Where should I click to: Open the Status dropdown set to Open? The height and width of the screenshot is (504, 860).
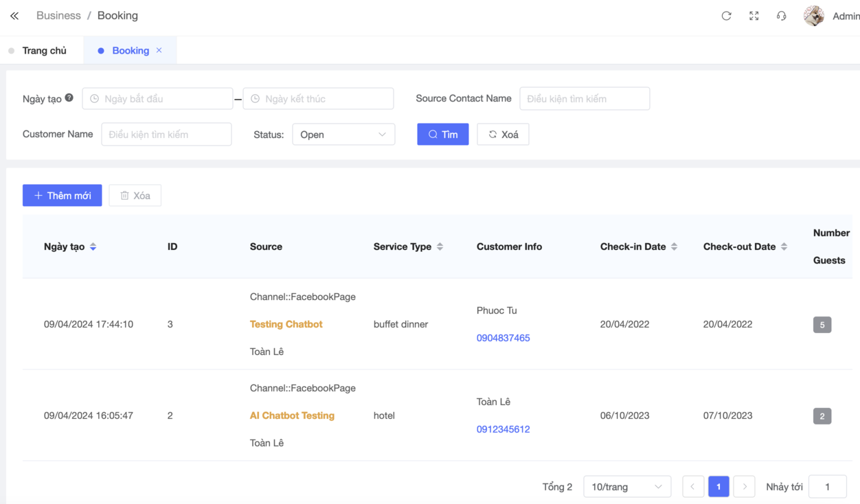[343, 135]
